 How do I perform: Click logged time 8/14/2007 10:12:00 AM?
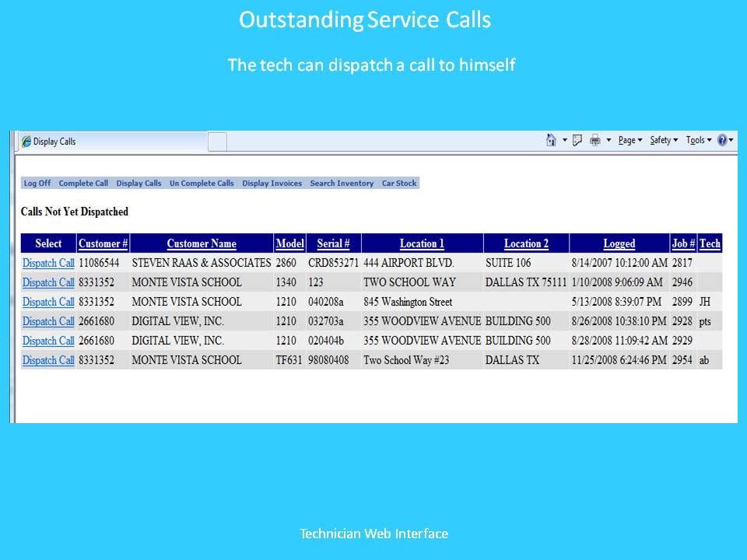(619, 263)
